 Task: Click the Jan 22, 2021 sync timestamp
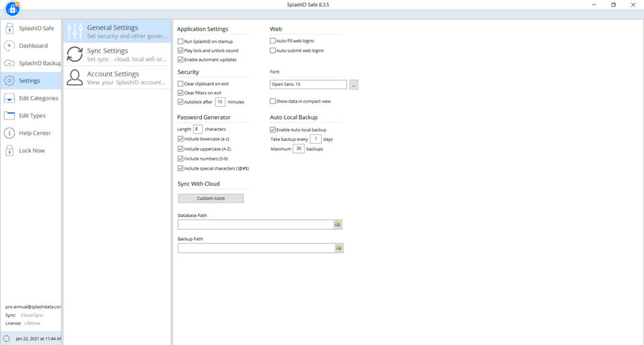point(38,339)
